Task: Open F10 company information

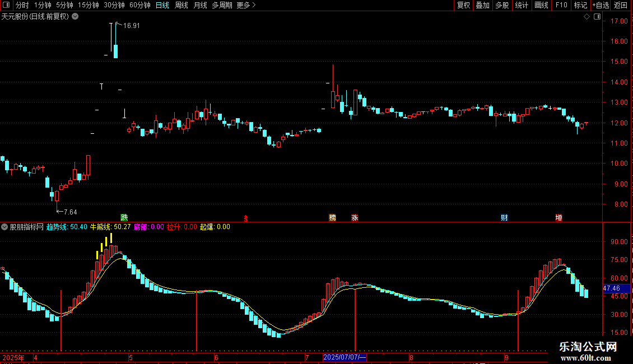Action: coord(561,5)
